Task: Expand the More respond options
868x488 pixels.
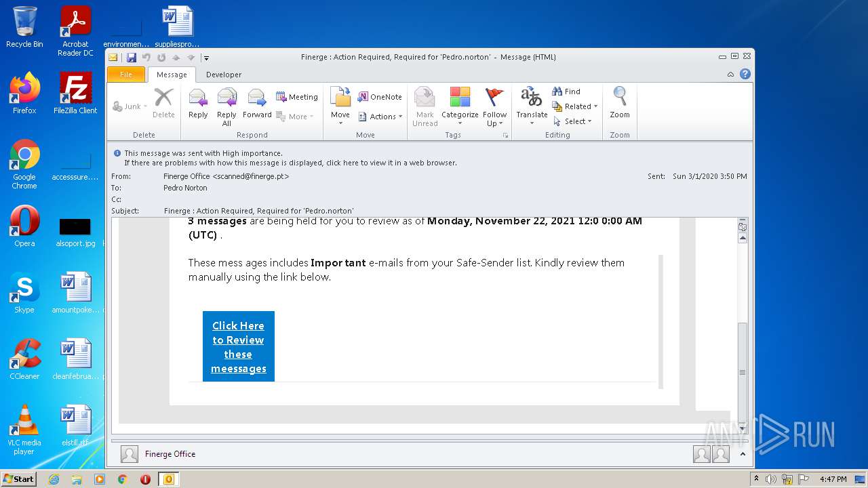Action: click(x=295, y=117)
